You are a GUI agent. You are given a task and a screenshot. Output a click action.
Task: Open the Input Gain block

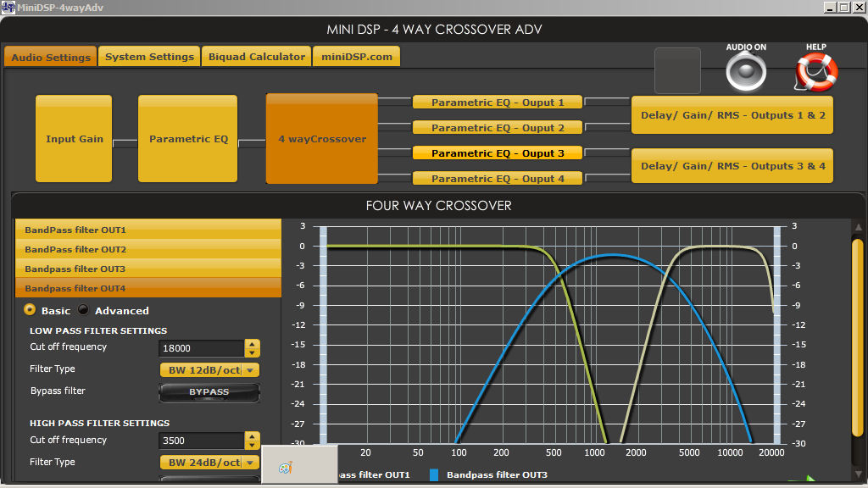click(74, 139)
